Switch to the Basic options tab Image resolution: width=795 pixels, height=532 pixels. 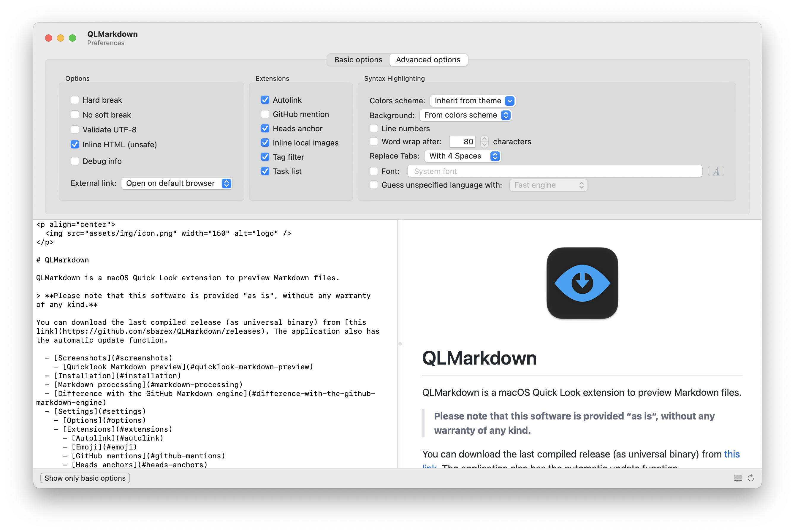click(x=358, y=60)
